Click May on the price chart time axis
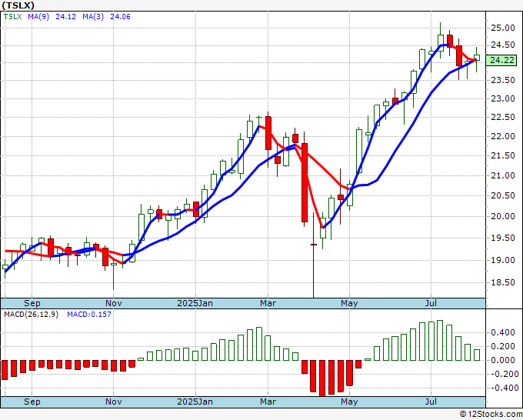The image size is (523, 420). (349, 303)
